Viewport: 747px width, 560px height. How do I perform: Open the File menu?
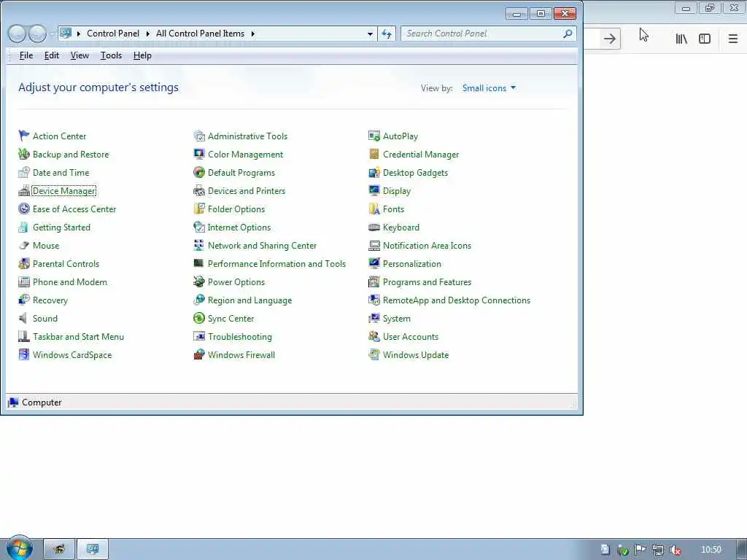(26, 55)
